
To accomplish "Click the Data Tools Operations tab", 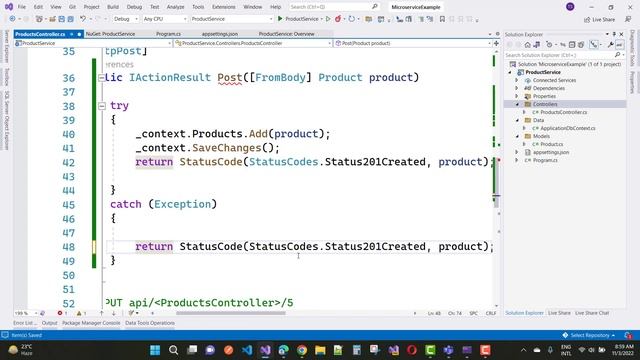I will [x=150, y=323].
